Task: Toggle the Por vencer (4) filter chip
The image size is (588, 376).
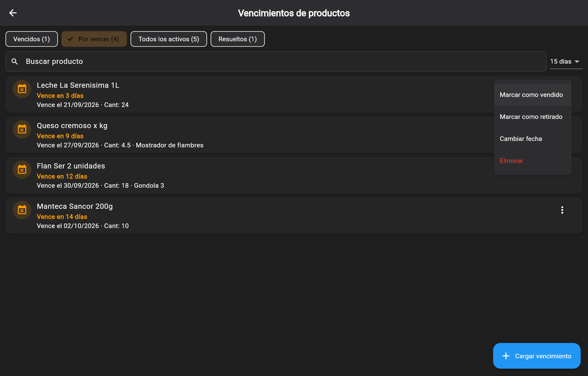Action: coord(94,39)
